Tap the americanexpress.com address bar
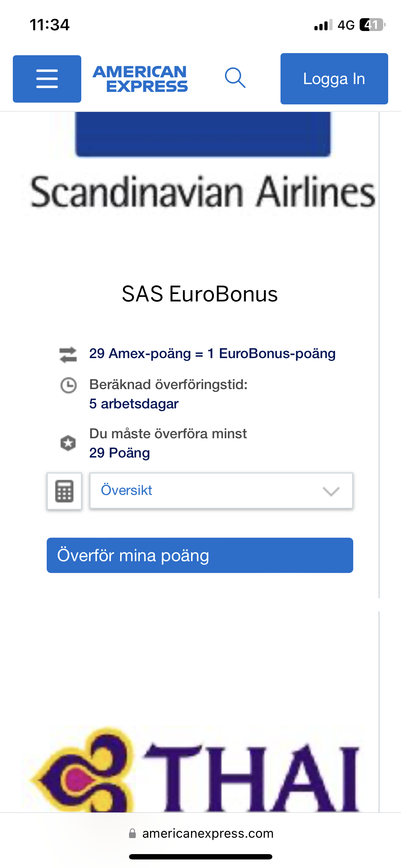 (x=208, y=833)
